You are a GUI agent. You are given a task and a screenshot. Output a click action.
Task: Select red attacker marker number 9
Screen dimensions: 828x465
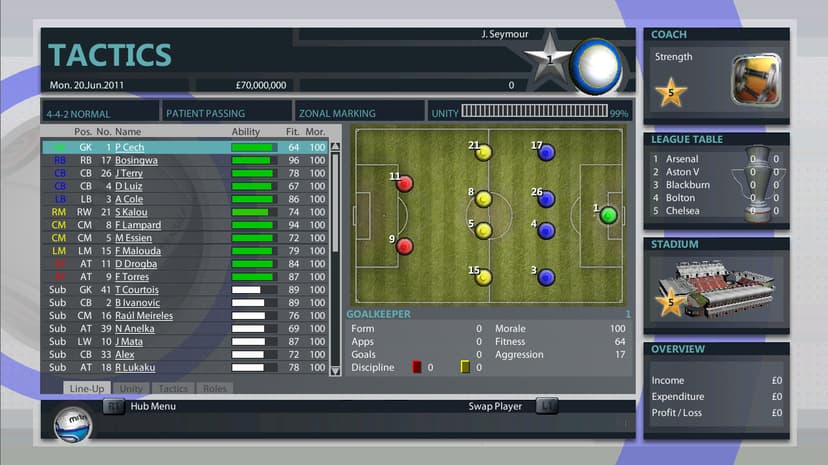coord(404,246)
